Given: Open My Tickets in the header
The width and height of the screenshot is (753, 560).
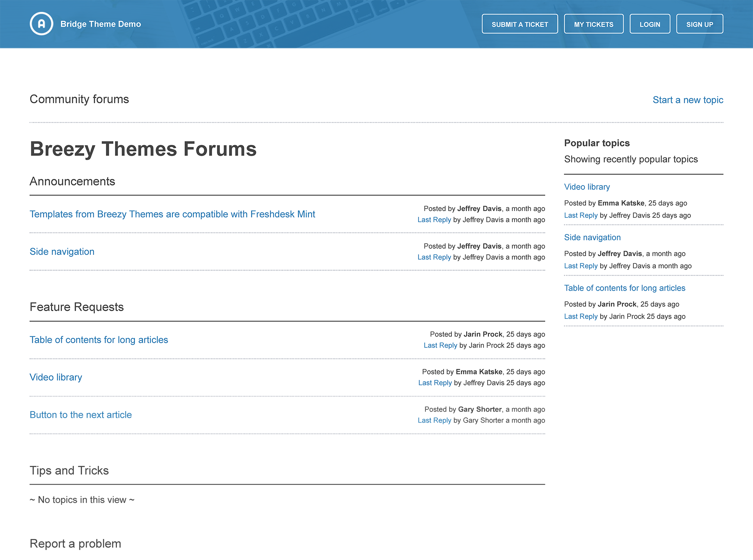Looking at the screenshot, I should tap(593, 24).
